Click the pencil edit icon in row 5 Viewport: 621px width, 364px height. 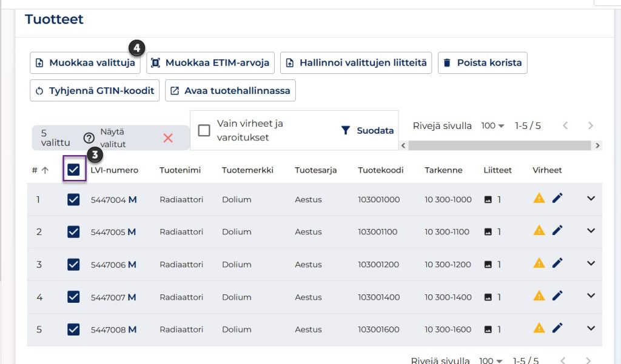(x=557, y=328)
